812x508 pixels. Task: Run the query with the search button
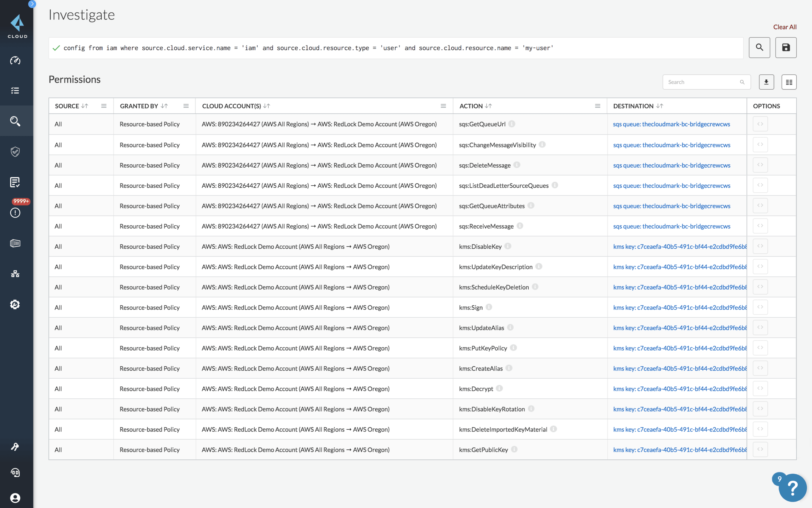[759, 48]
